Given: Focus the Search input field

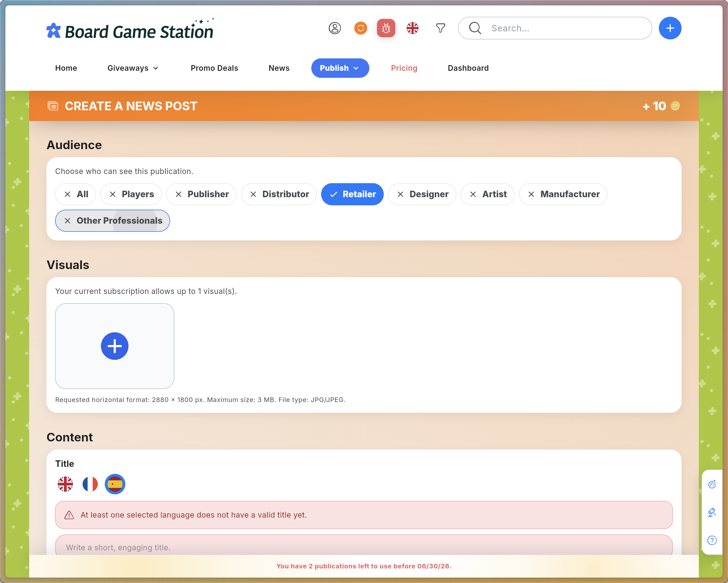Looking at the screenshot, I should (x=555, y=28).
